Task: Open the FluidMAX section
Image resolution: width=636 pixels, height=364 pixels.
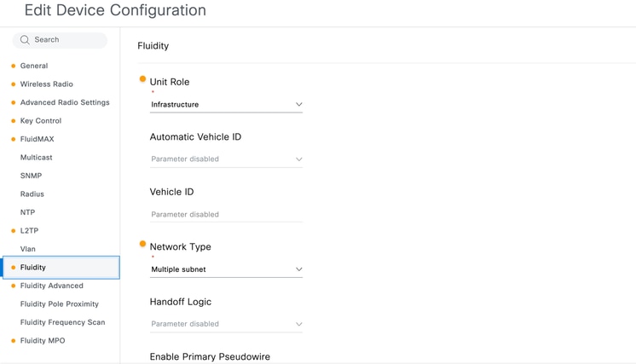Action: pos(37,139)
